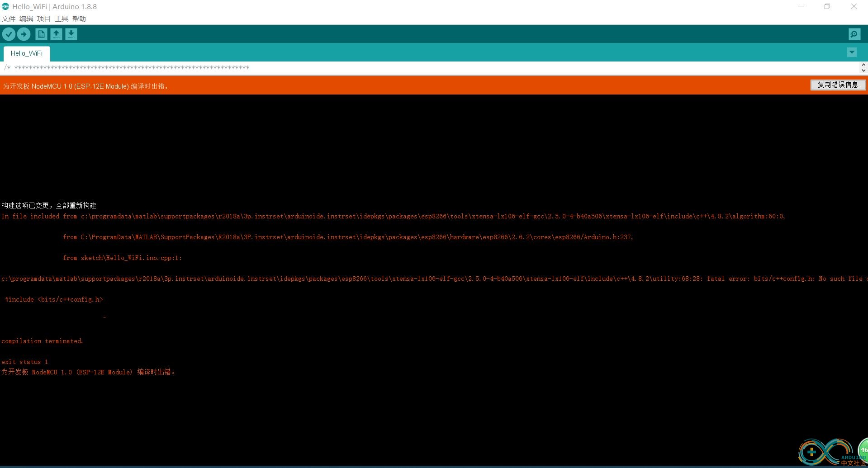
Task: Select the Hello_WiFi sketch tab
Action: 27,53
